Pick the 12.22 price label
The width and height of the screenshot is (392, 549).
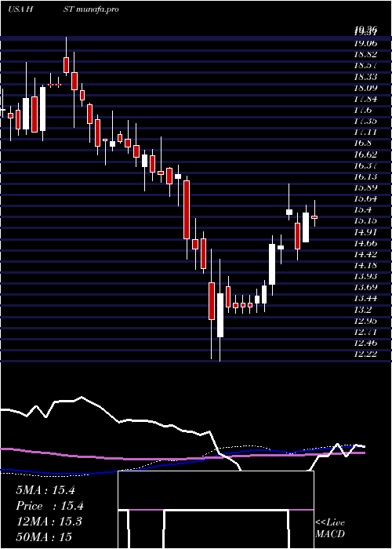click(x=365, y=354)
